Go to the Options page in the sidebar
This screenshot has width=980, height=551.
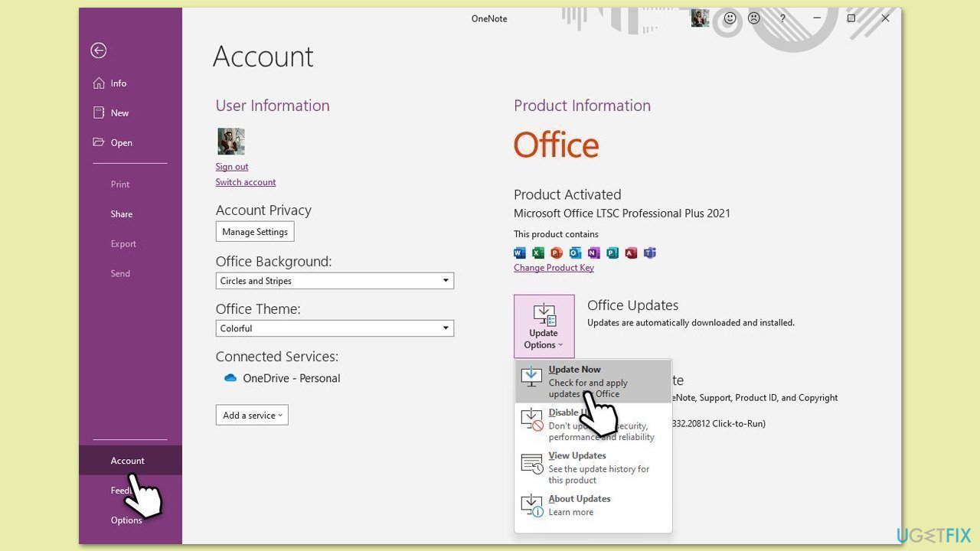coord(126,520)
